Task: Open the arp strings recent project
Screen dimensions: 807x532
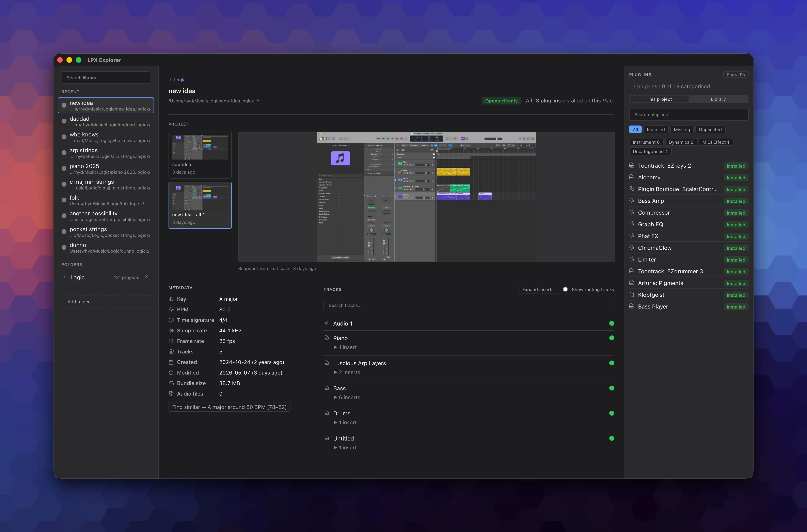Action: click(x=106, y=153)
